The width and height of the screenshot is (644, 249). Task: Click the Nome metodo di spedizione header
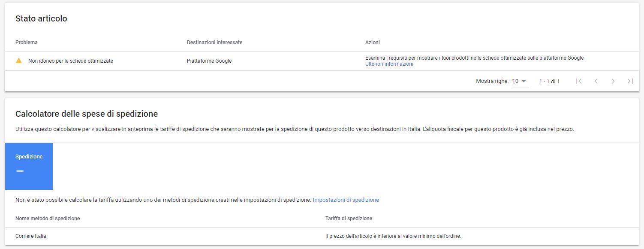(x=48, y=219)
